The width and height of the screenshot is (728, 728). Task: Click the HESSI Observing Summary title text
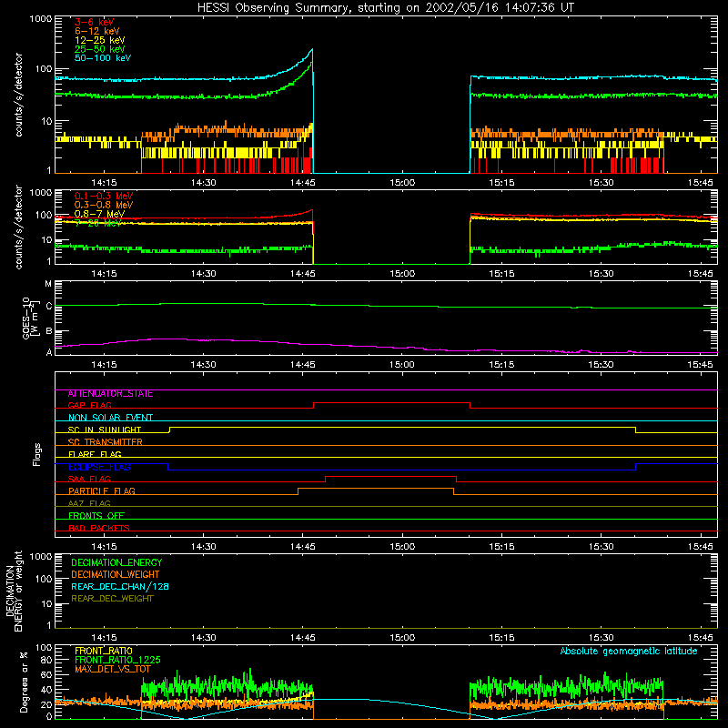(x=385, y=8)
